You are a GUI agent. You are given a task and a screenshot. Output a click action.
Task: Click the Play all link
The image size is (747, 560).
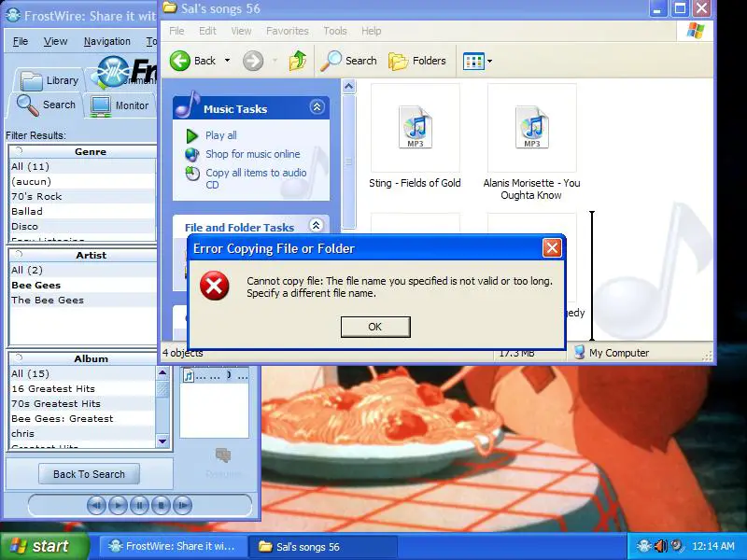[x=220, y=135]
